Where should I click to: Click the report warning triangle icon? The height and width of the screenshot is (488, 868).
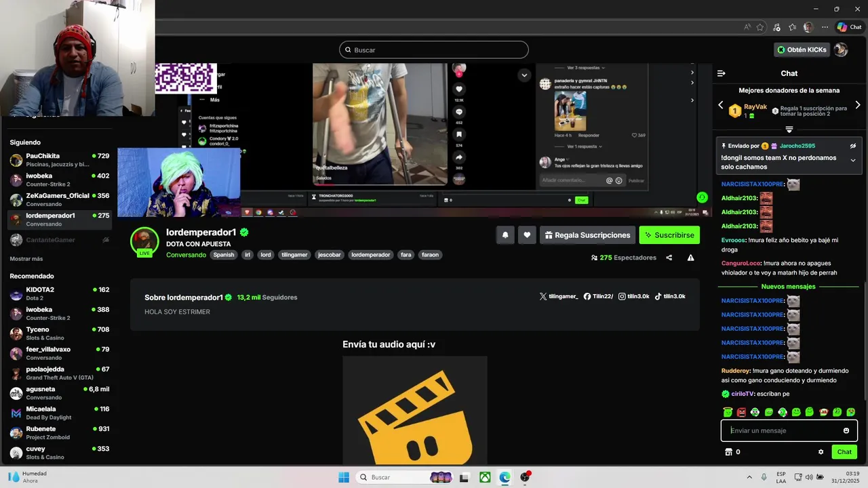pyautogui.click(x=690, y=258)
